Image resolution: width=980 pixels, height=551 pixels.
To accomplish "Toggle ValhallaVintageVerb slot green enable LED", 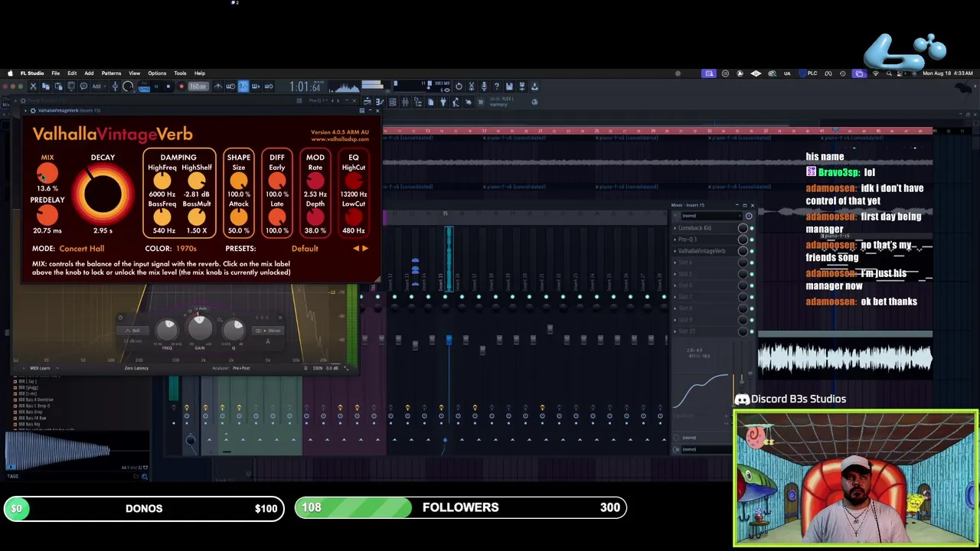I will 752,251.
